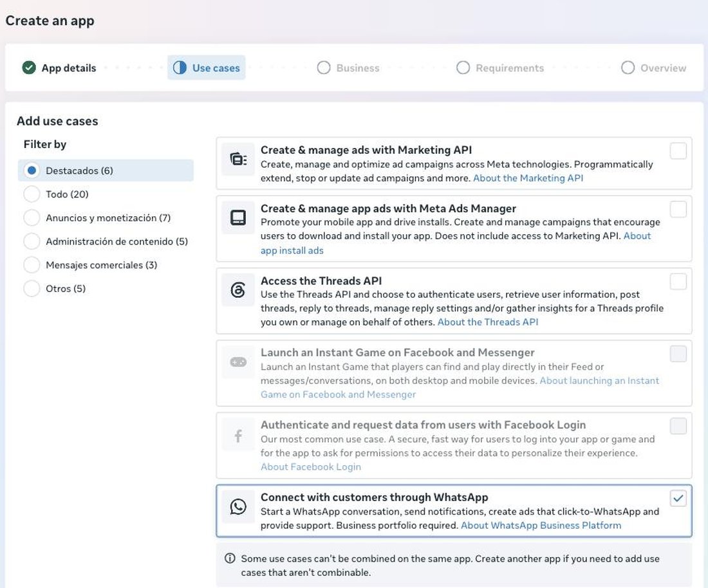Click Connect with customers through WhatsApp title
708x588 pixels.
click(x=375, y=497)
